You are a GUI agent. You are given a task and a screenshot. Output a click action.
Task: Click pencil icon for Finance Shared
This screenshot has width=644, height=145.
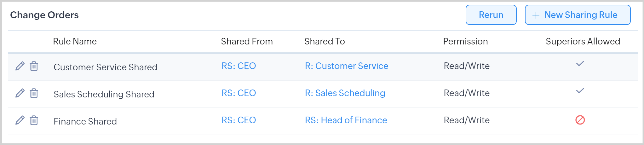[x=20, y=120]
